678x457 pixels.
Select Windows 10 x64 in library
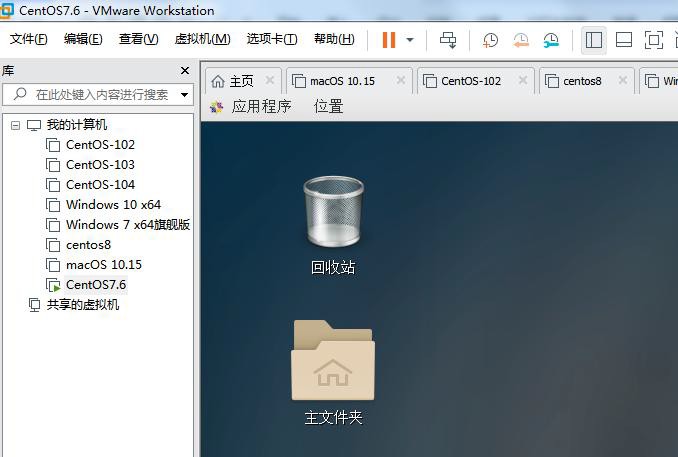click(x=113, y=205)
